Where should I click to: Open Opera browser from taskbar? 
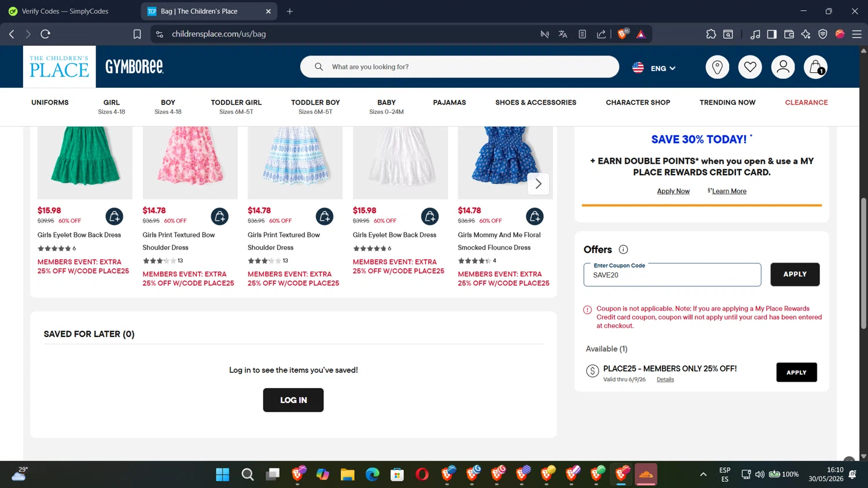coord(422,475)
